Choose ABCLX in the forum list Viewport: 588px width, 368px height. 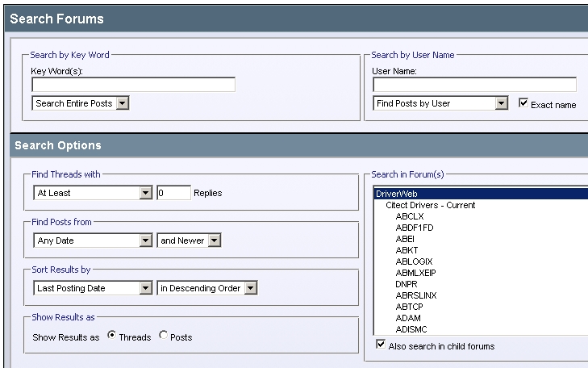tap(410, 216)
